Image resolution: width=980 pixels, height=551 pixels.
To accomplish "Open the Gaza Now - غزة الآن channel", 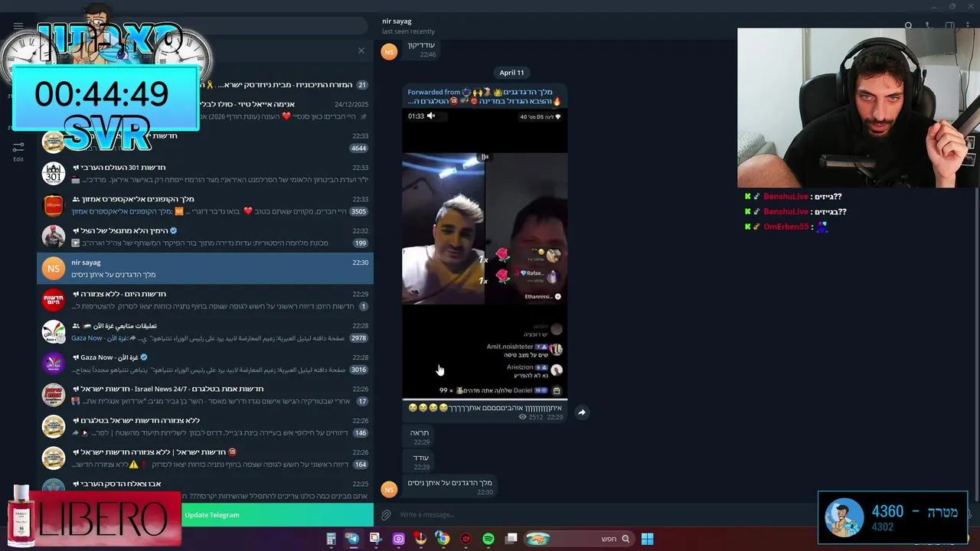I will [205, 364].
